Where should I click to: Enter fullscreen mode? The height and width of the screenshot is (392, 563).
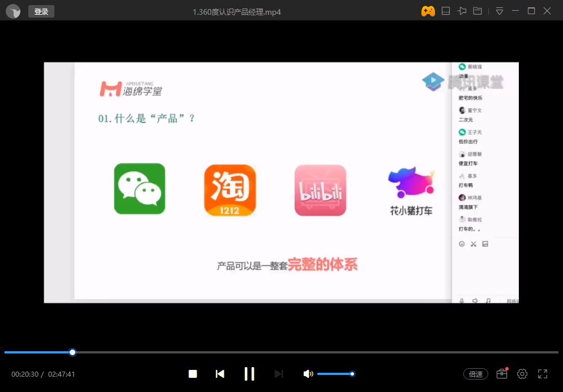(543, 374)
